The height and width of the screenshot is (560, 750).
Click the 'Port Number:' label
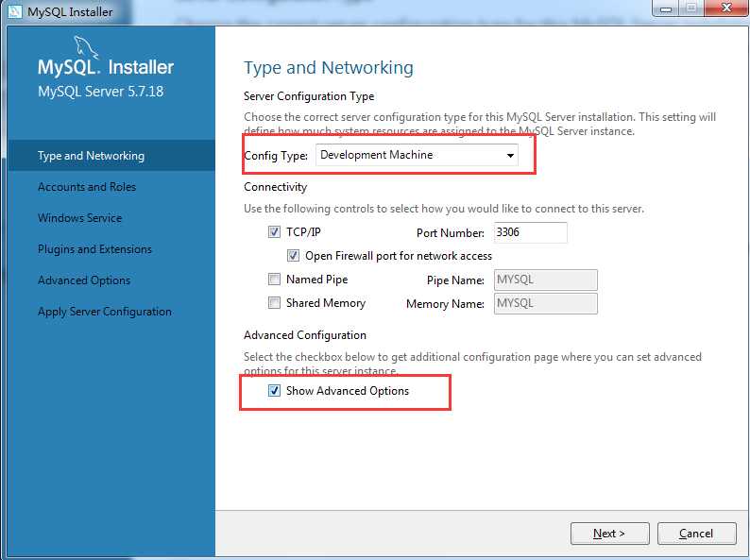[451, 233]
